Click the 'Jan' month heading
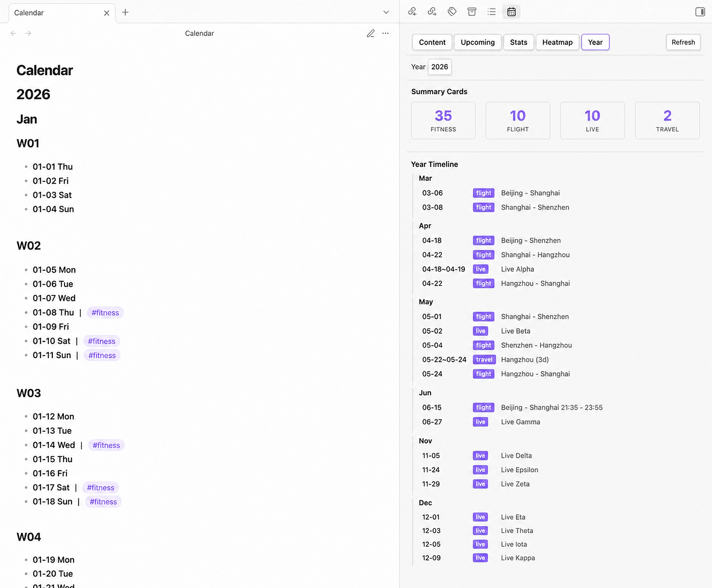 (27, 119)
